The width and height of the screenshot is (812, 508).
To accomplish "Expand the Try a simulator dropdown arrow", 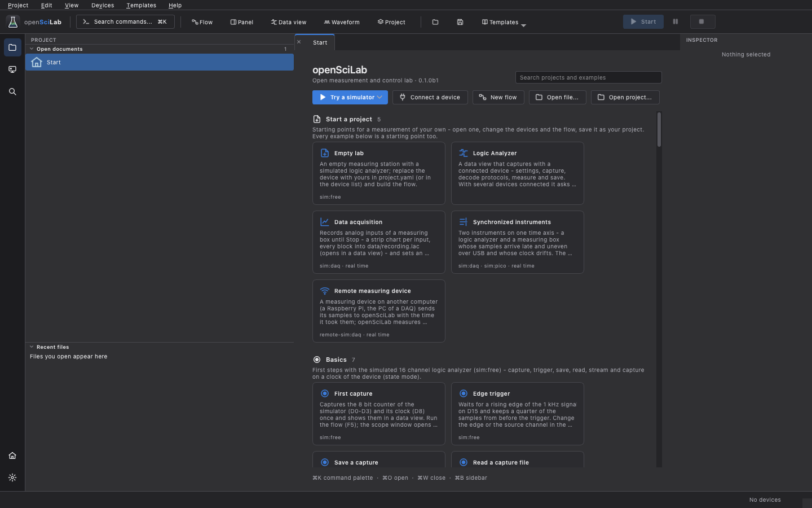I will 380,97.
